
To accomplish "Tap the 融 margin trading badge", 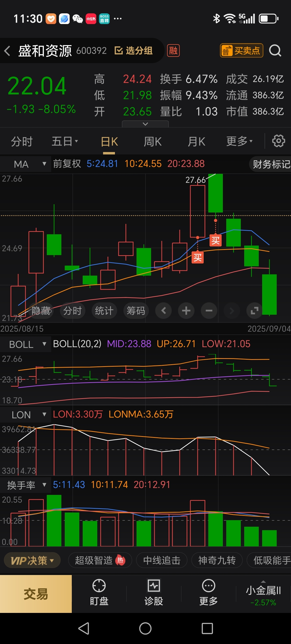I will click(x=173, y=51).
